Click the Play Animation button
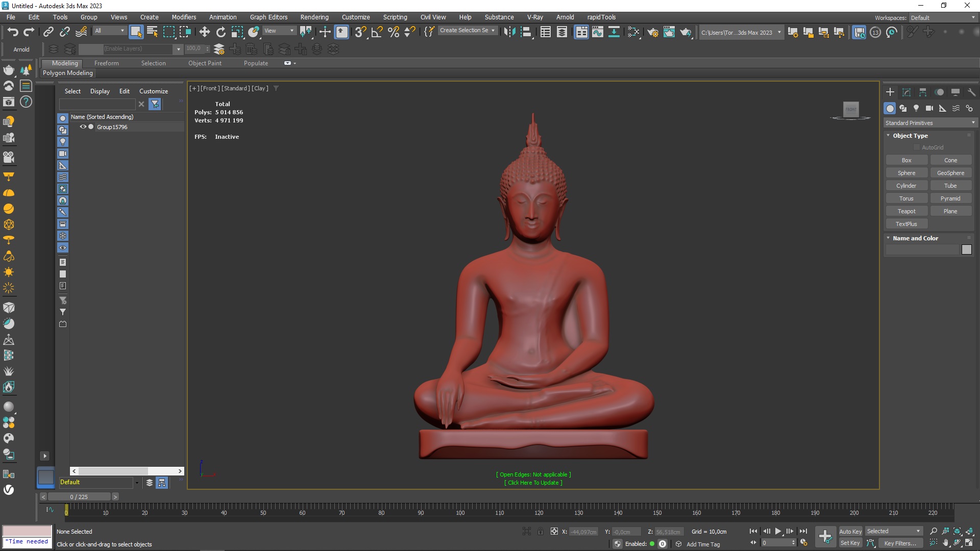980x551 pixels. (x=778, y=532)
